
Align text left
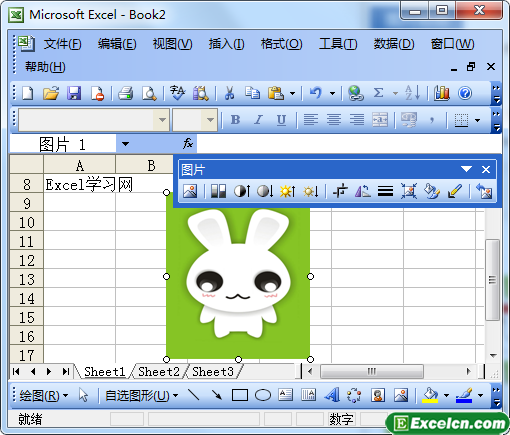tap(311, 119)
